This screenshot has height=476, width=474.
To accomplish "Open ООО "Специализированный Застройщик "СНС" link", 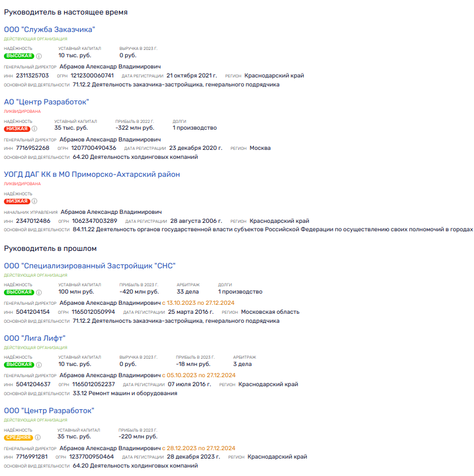I will click(x=90, y=266).
